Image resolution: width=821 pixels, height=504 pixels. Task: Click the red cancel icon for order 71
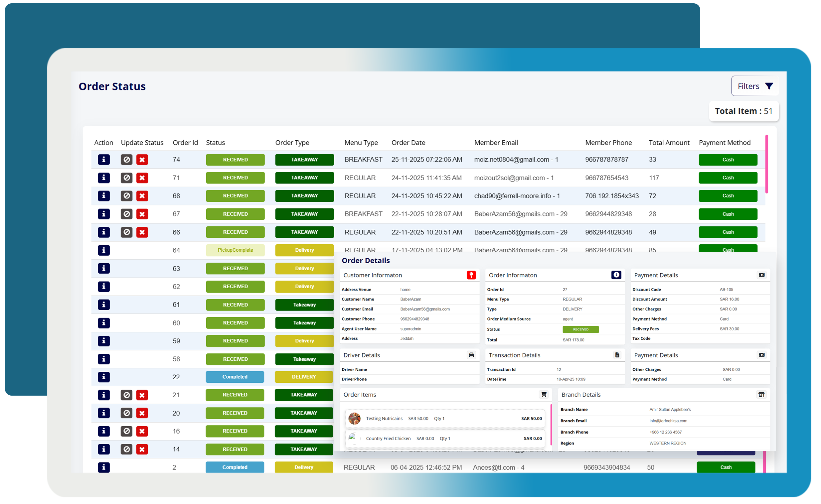point(142,178)
